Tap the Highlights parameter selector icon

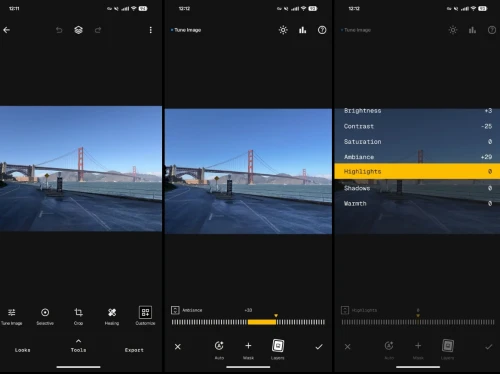coord(345,310)
